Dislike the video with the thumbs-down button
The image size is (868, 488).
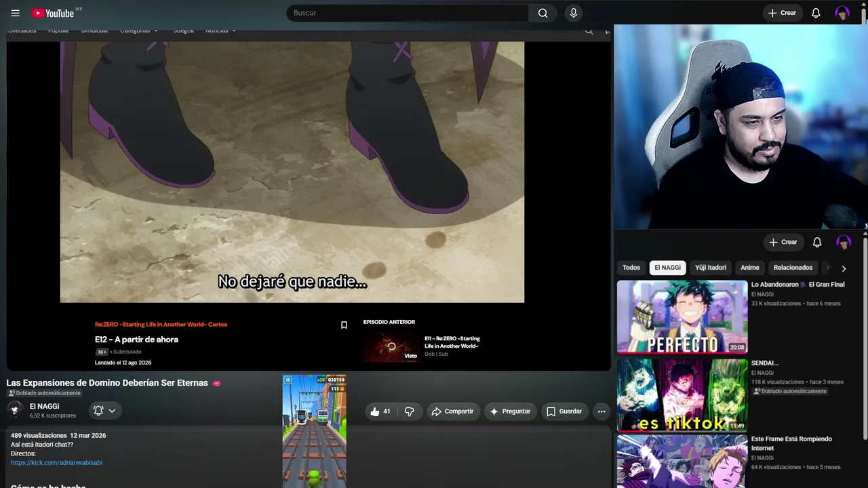pyautogui.click(x=409, y=411)
